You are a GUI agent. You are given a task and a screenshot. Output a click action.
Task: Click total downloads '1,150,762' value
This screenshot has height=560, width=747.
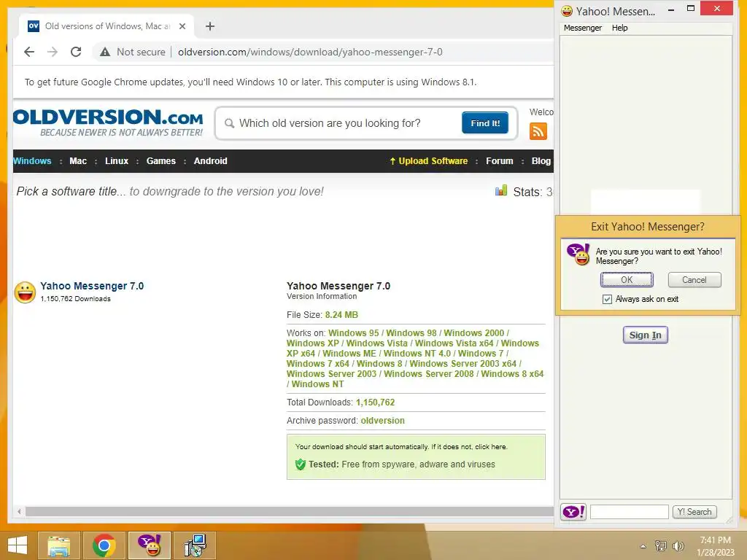[376, 402]
